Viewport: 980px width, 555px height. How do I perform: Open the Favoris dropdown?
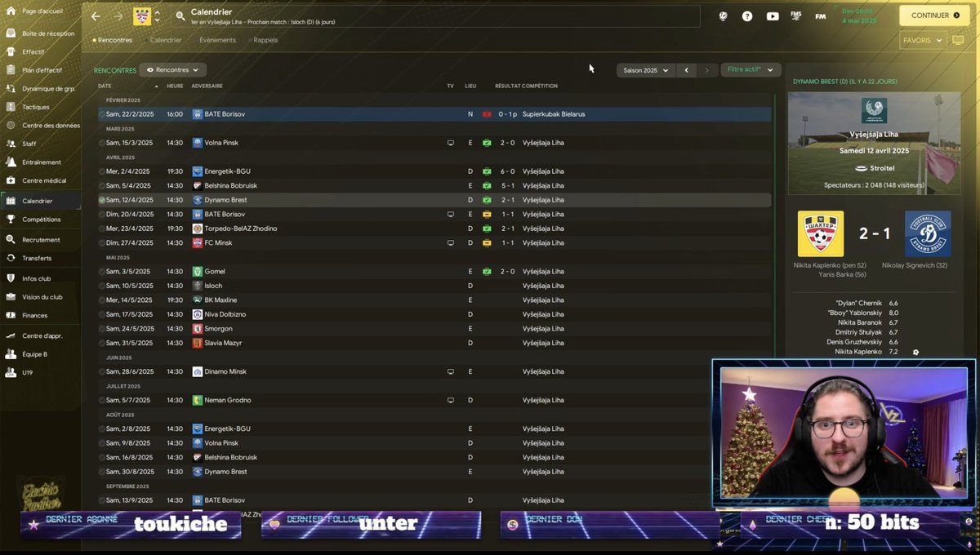coord(922,40)
